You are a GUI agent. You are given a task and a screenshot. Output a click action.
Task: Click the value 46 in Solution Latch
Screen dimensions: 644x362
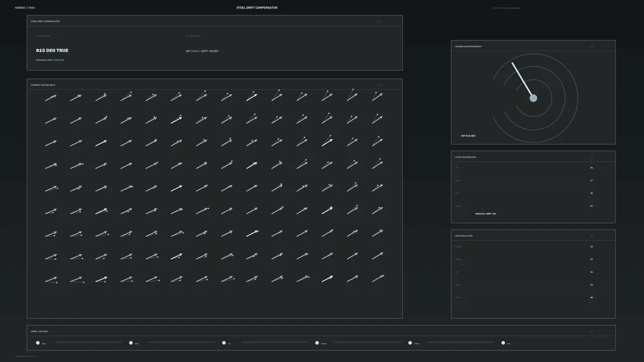592,272
